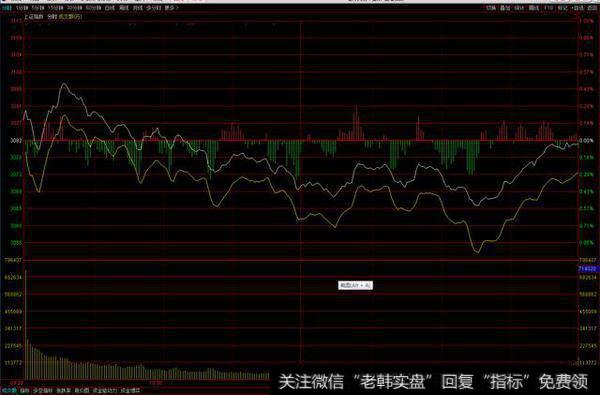Open 多分时 multi-day view
The image size is (600, 395).
154,8
